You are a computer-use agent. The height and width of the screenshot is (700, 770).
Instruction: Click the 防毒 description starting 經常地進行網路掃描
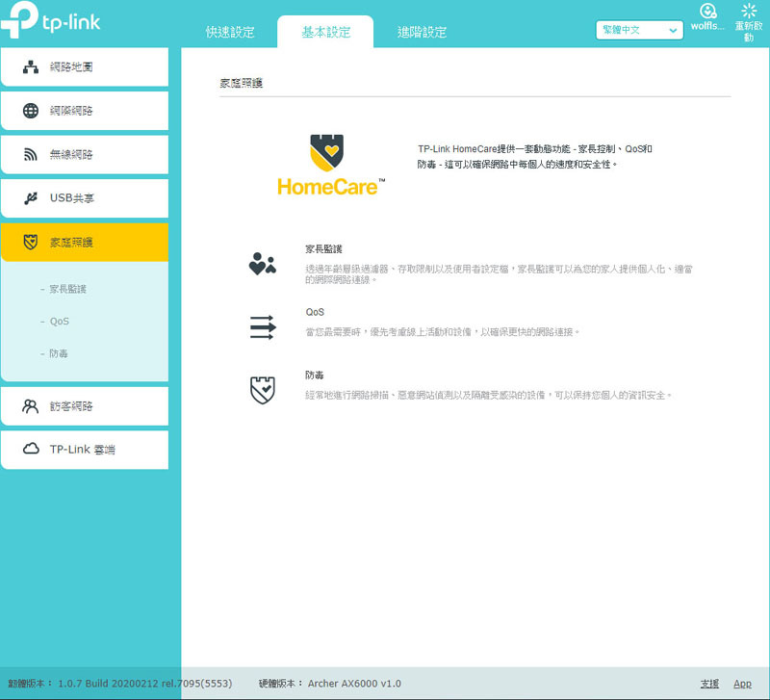489,395
